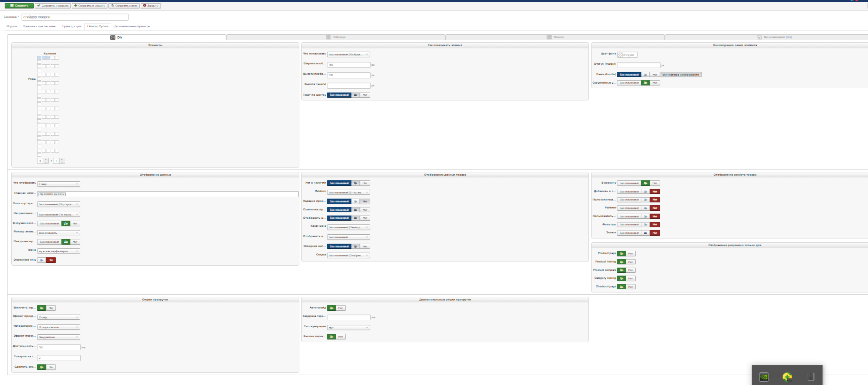Open the Модуль tab

click(x=12, y=26)
